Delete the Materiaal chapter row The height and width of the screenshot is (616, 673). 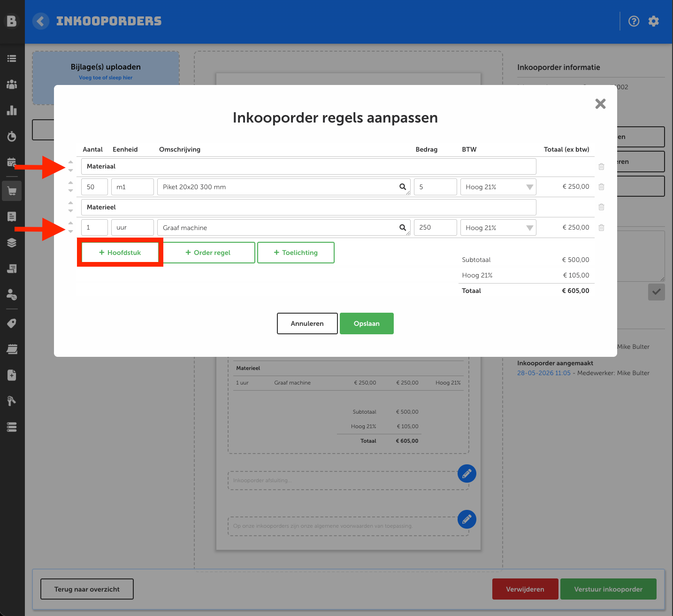[601, 167]
